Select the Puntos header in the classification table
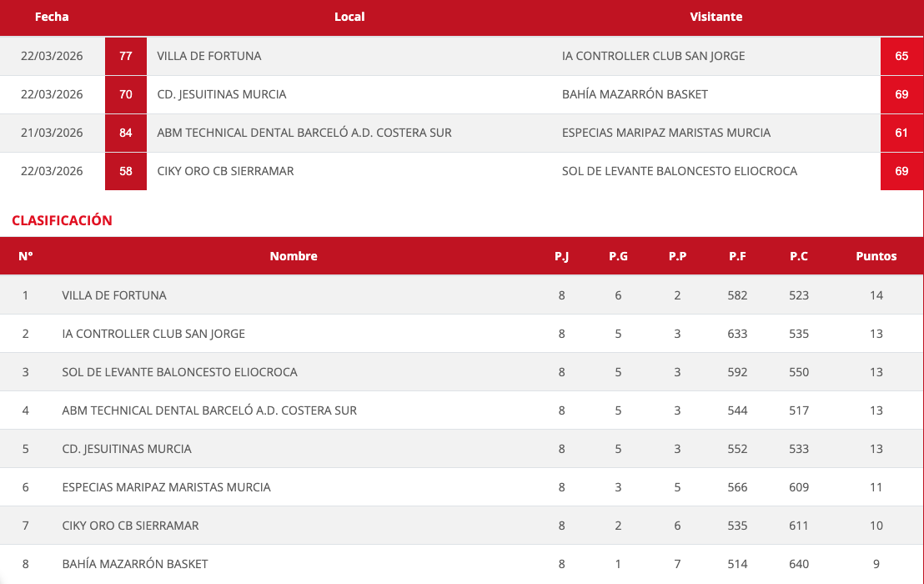This screenshot has width=924, height=584. [876, 256]
